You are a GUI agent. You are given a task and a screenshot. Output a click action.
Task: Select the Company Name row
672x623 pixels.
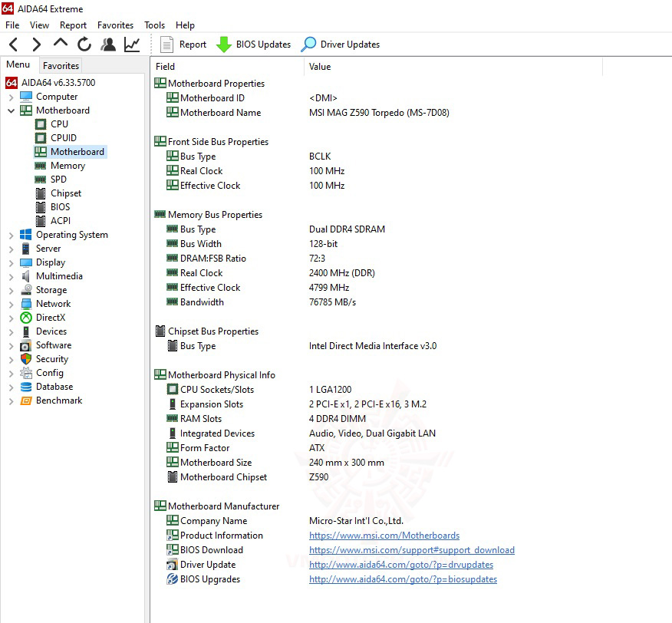tap(285, 521)
